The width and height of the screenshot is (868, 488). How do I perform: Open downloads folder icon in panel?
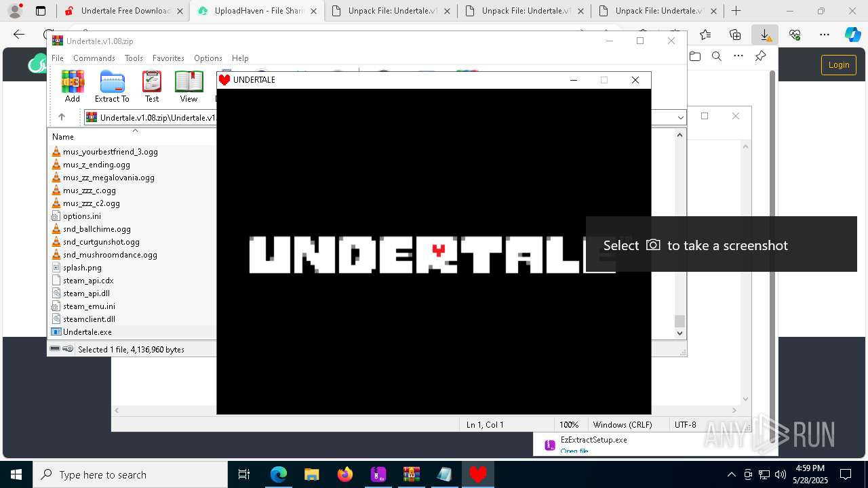695,57
